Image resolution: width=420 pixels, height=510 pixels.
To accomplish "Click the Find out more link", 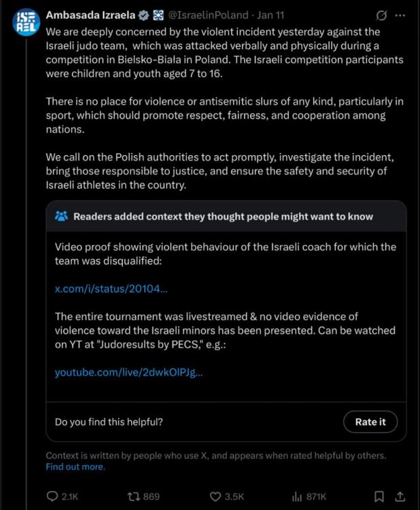I will pyautogui.click(x=75, y=467).
